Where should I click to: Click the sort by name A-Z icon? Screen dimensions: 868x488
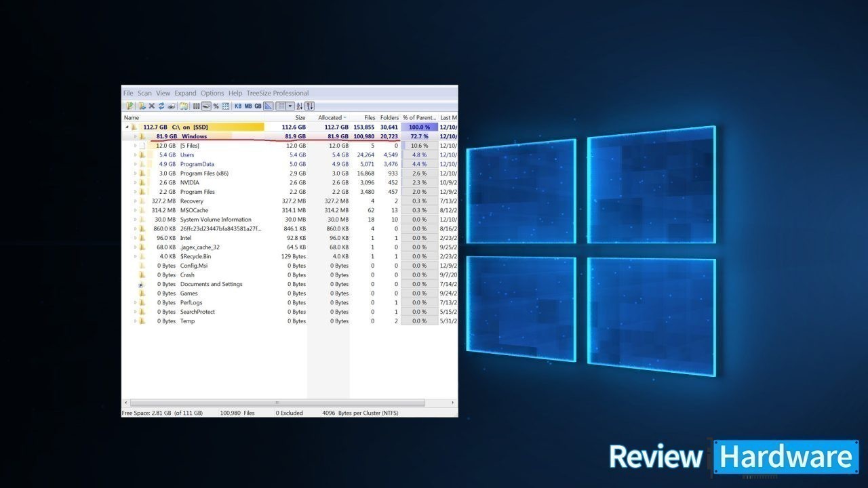tap(300, 106)
